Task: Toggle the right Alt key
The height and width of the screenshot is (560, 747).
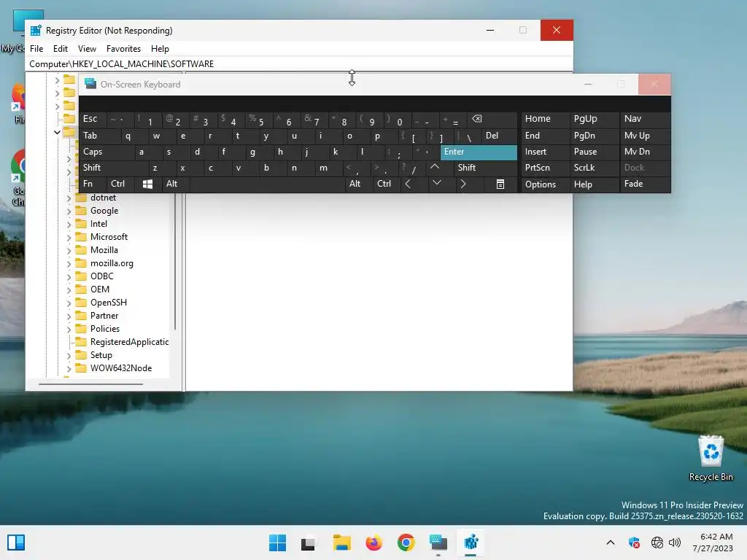Action: coord(359,184)
